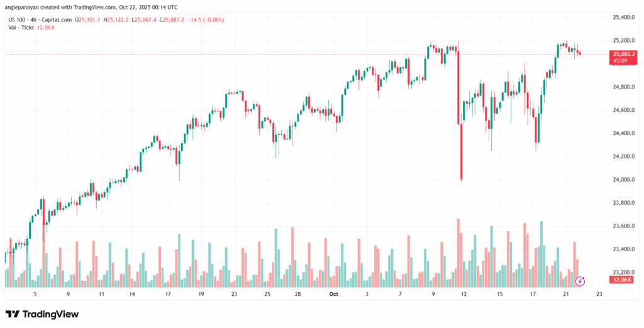Screen dimensions: 644x328
Task: Click the red volume label 12.06K on axis
Action: [x=621, y=279]
